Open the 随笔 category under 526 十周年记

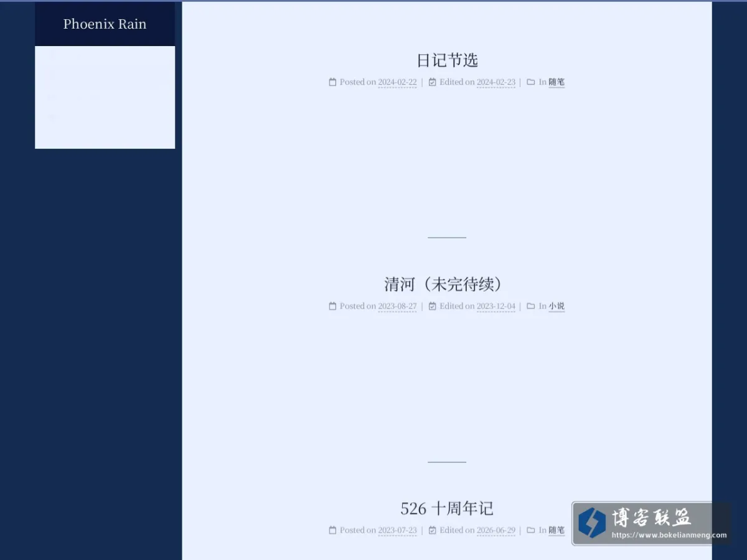[557, 530]
